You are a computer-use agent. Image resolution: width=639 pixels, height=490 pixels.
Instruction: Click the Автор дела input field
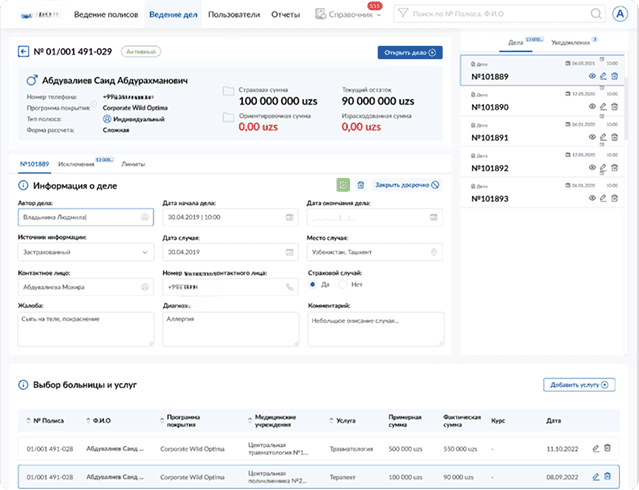pyautogui.click(x=86, y=217)
